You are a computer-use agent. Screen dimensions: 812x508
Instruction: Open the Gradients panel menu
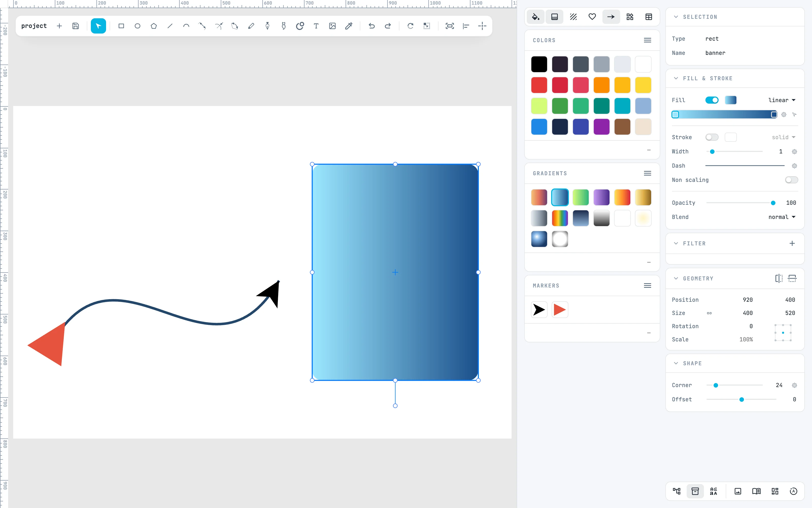pos(648,173)
